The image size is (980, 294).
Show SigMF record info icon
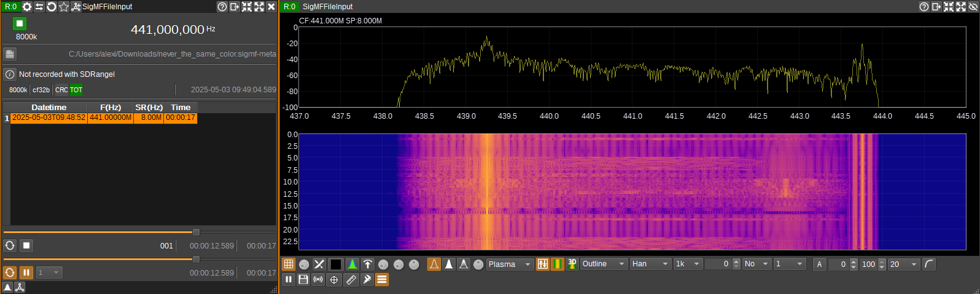pos(10,74)
